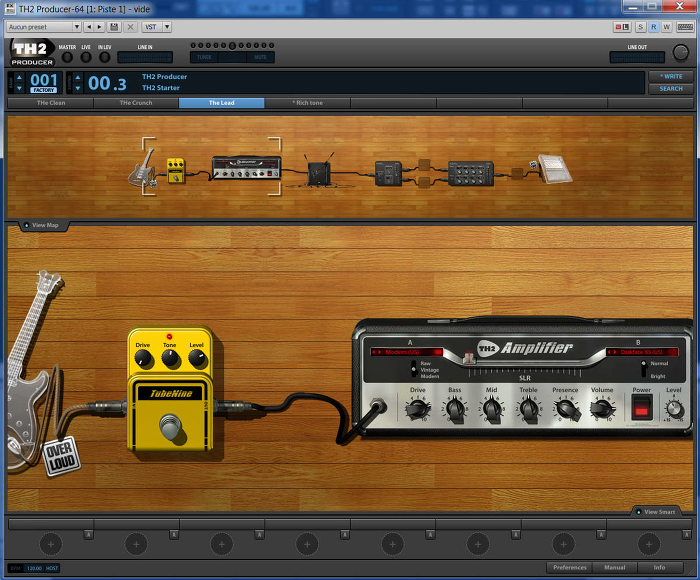This screenshot has height=580, width=700.
Task: Click the TubeNine Tone knob
Action: pyautogui.click(x=170, y=359)
